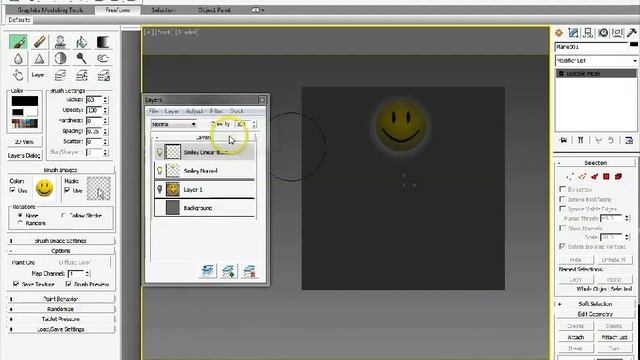Open Adjust menu in Layers dialog
The width and height of the screenshot is (640, 360).
(194, 111)
